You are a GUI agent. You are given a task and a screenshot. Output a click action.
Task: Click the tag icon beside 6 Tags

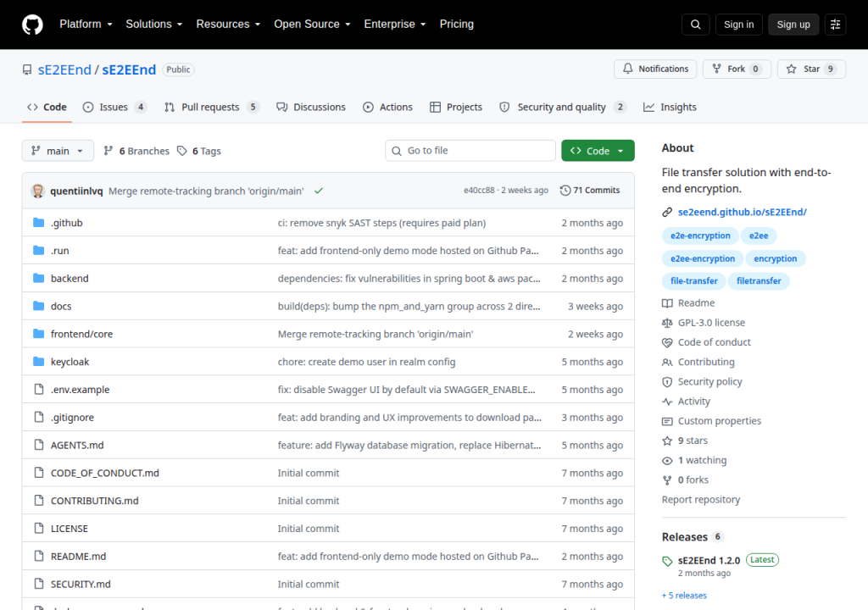point(182,151)
